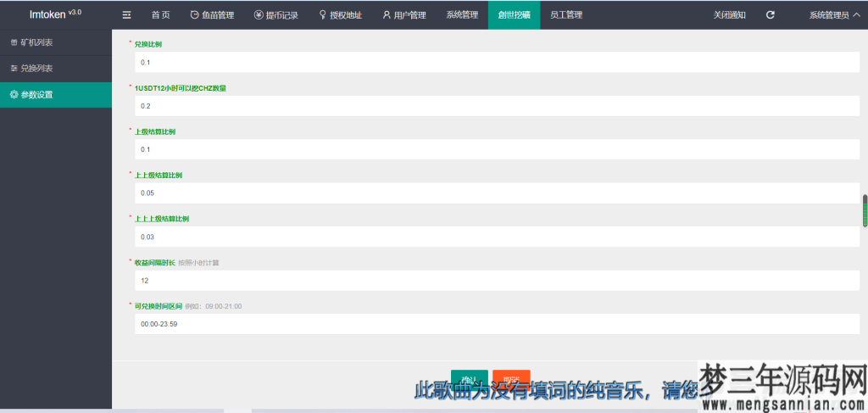The image size is (868, 413).
Task: Click the 鱼苗管理 tab icon
Action: click(194, 15)
